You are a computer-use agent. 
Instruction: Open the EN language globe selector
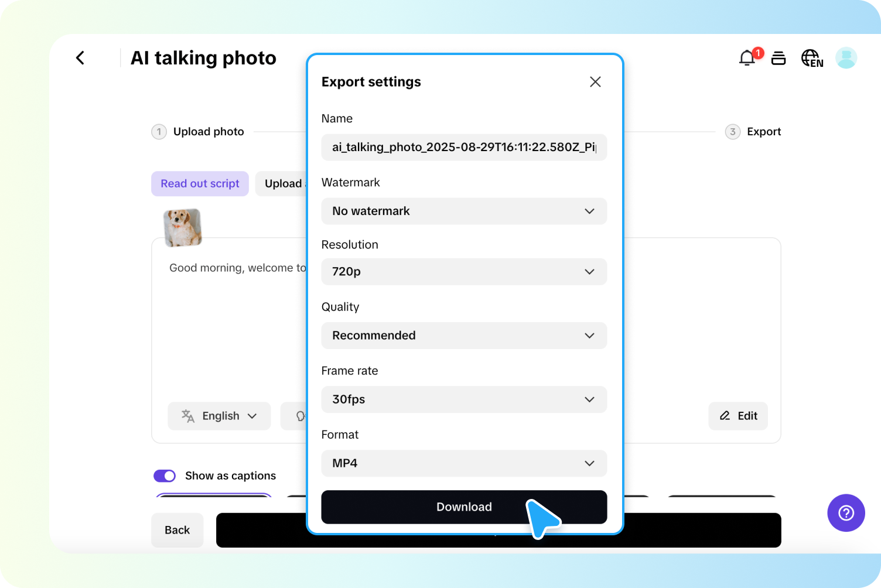click(812, 57)
